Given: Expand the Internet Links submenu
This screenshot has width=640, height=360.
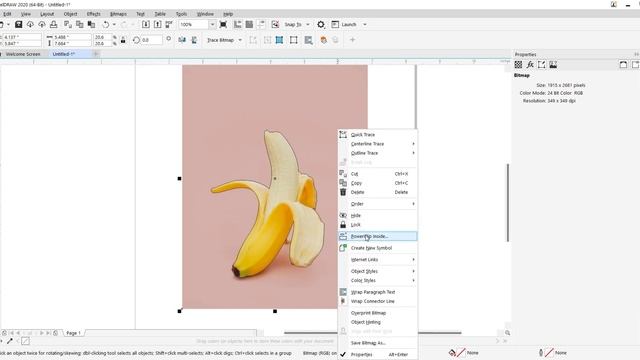Looking at the screenshot, I should (x=378, y=260).
